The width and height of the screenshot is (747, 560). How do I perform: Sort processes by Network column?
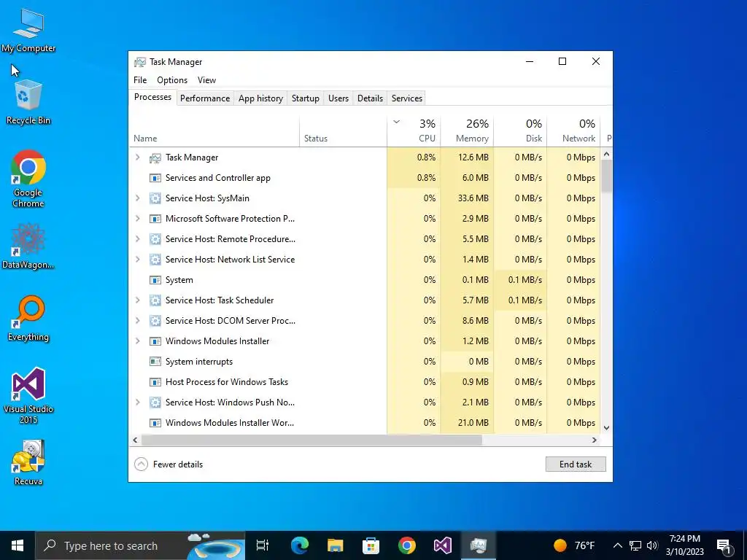(574, 131)
